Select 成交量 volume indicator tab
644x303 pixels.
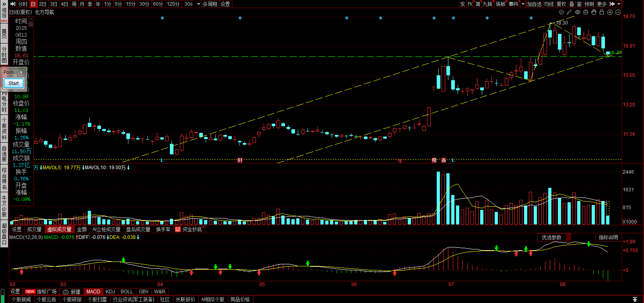point(34,229)
